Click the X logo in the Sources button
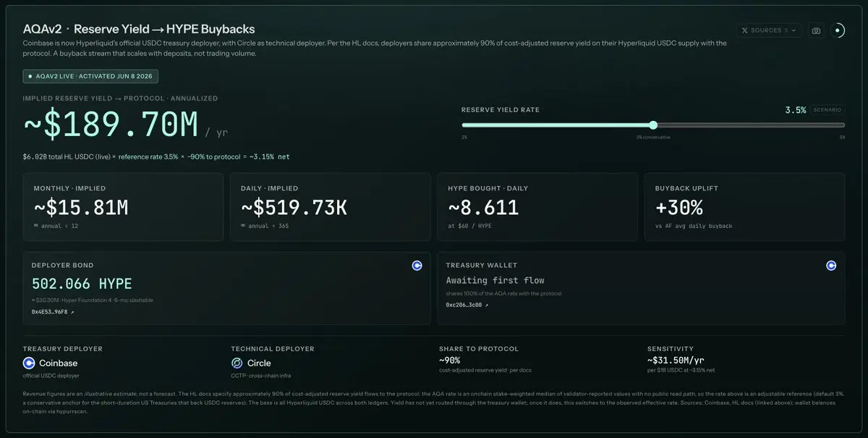The image size is (868, 438). pyautogui.click(x=745, y=30)
